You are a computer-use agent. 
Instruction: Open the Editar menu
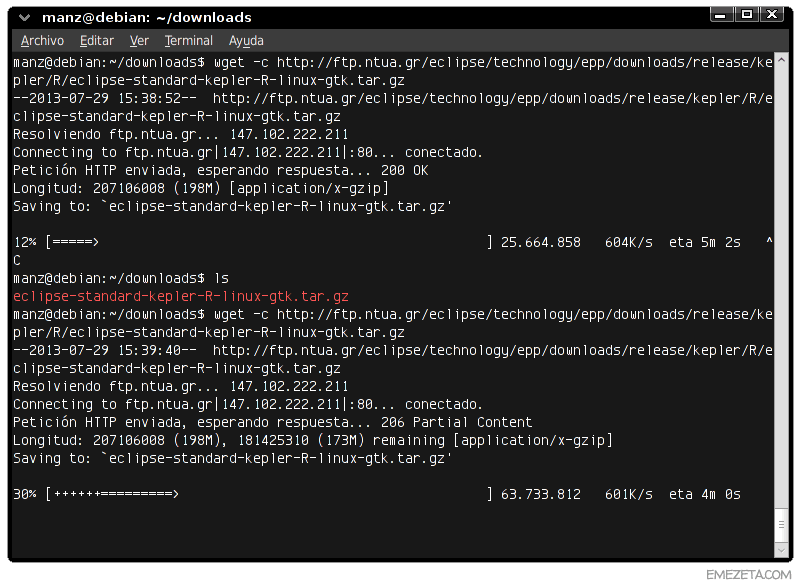(x=96, y=41)
